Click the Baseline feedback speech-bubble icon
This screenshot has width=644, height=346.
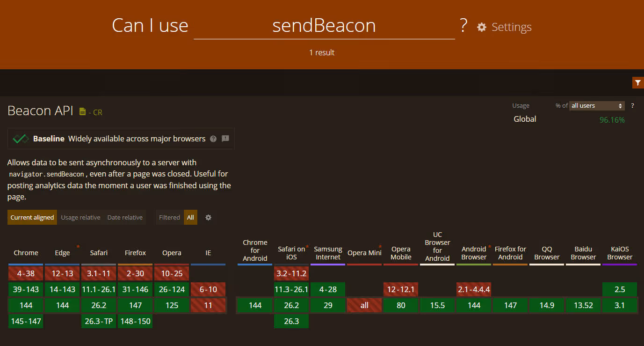[x=225, y=139]
